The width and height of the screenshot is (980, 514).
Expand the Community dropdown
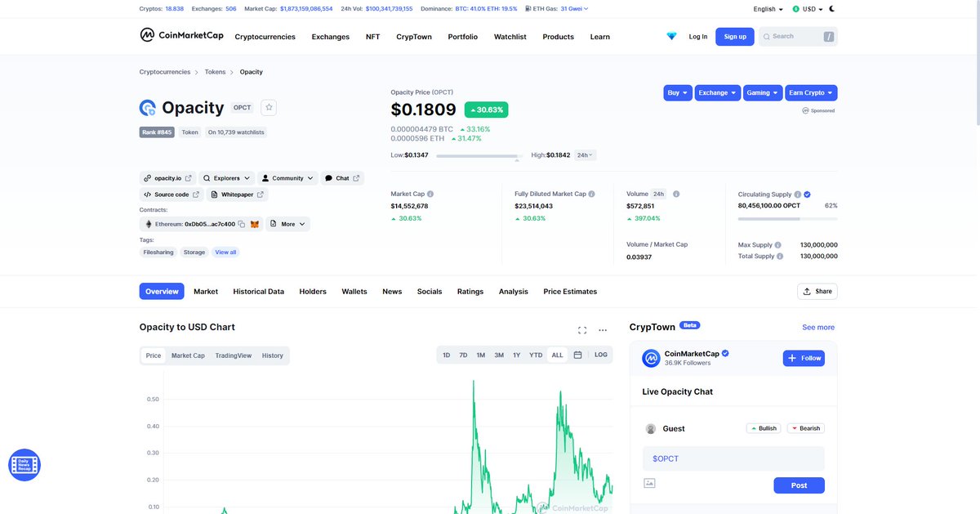(x=287, y=178)
